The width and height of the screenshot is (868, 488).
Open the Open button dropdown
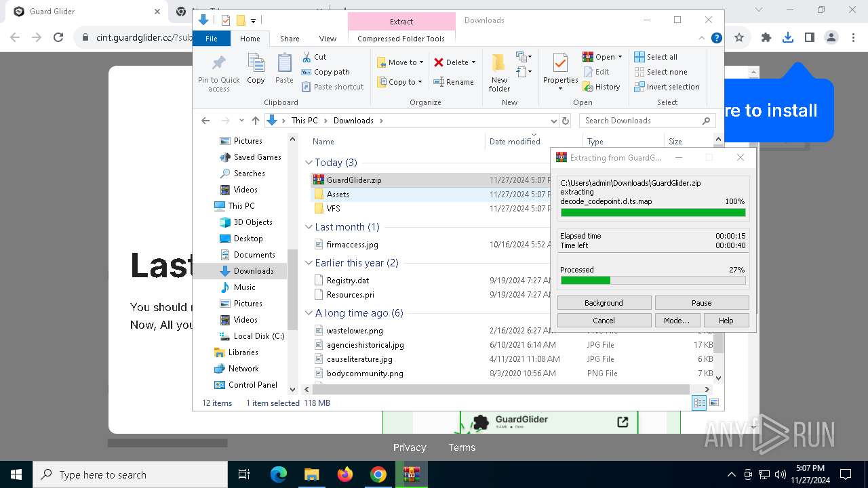click(x=620, y=57)
